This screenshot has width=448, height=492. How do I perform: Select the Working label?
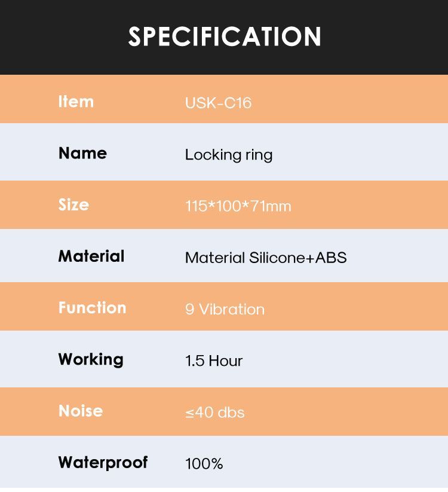(x=91, y=360)
